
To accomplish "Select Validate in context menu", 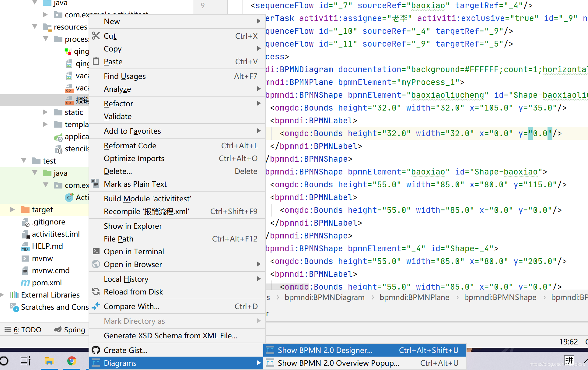I will click(x=177, y=116).
